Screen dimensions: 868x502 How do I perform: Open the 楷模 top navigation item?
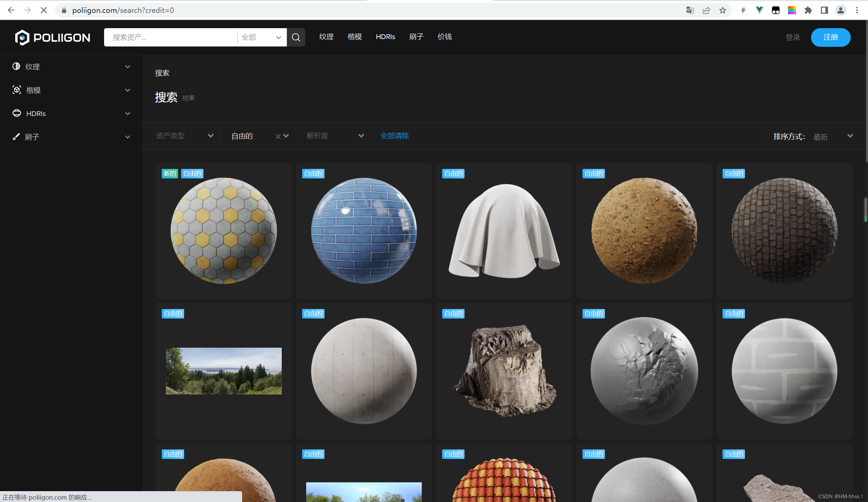(x=354, y=37)
